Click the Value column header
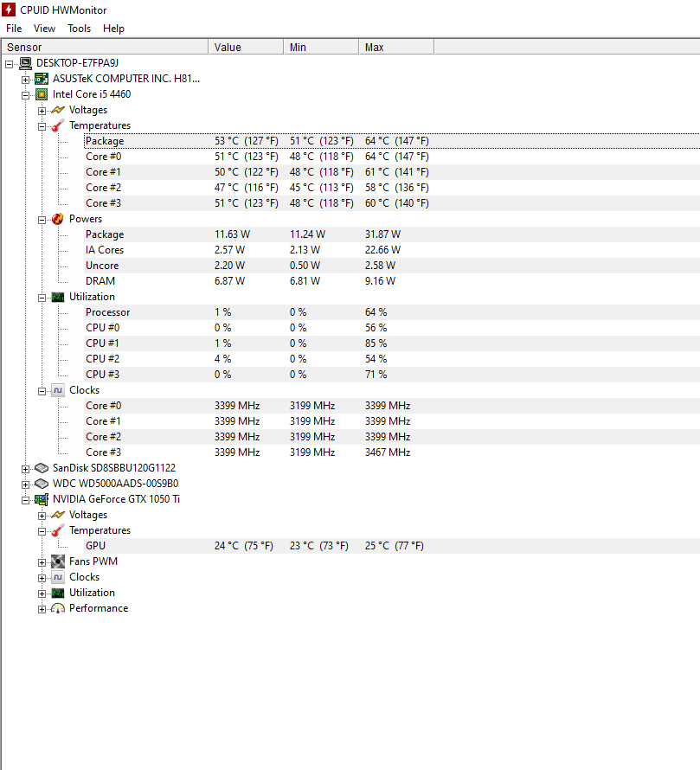 (246, 47)
